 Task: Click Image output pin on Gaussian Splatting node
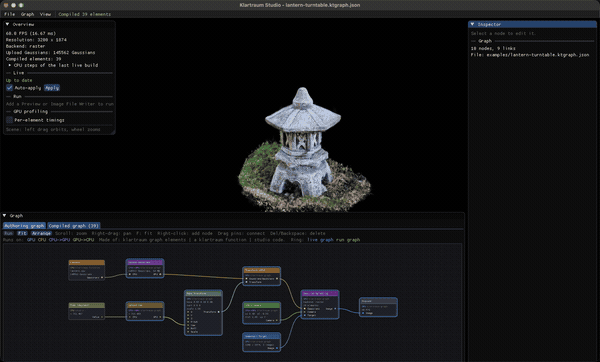[336, 309]
